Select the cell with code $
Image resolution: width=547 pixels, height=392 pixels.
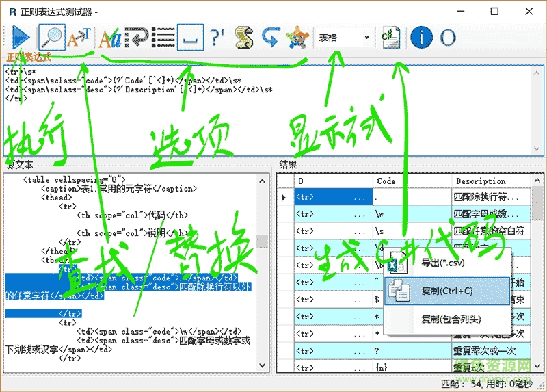379,299
